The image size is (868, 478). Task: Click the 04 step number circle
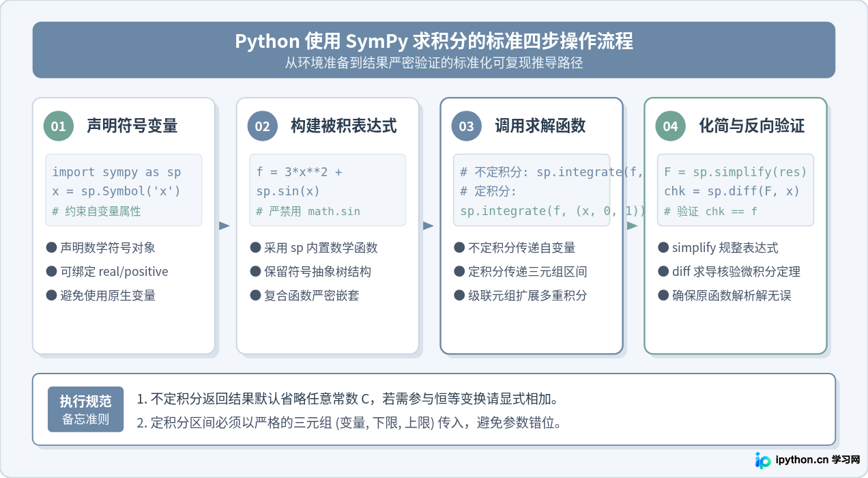[670, 126]
